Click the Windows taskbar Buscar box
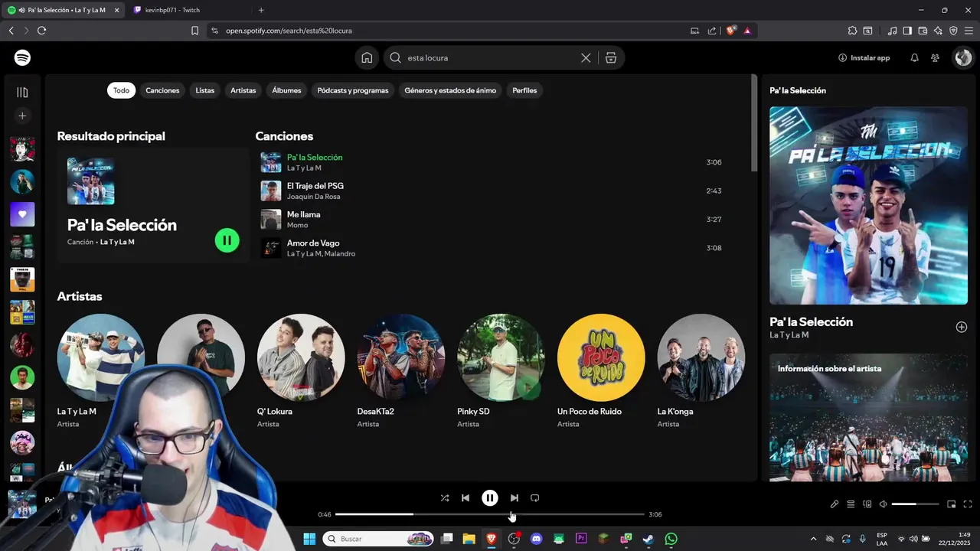This screenshot has height=551, width=980. click(x=379, y=539)
